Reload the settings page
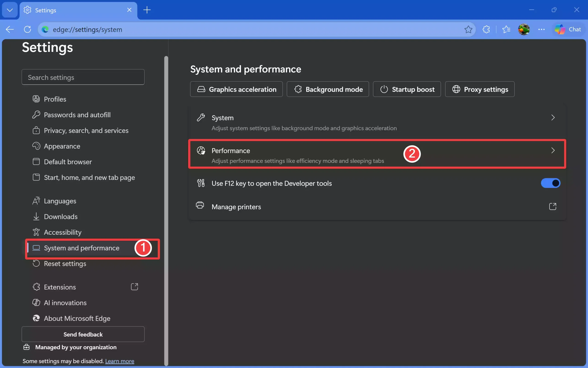588x368 pixels. coord(27,29)
